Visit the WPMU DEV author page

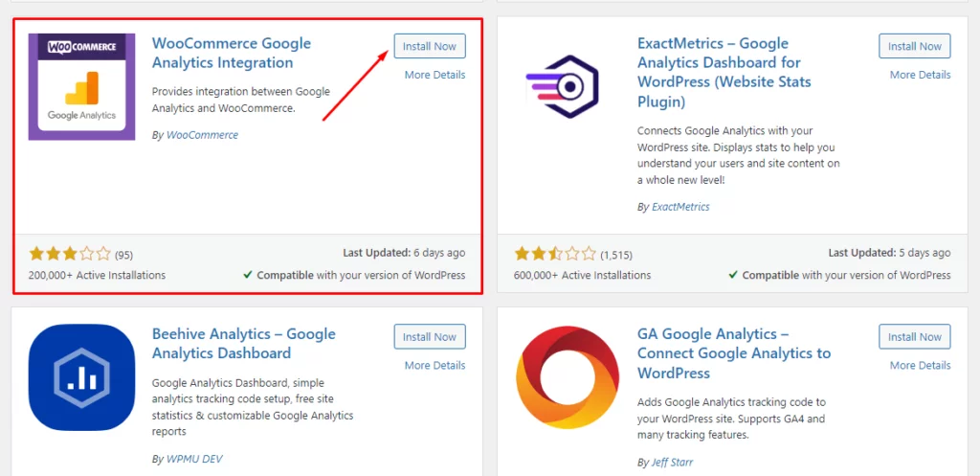pyautogui.click(x=194, y=459)
